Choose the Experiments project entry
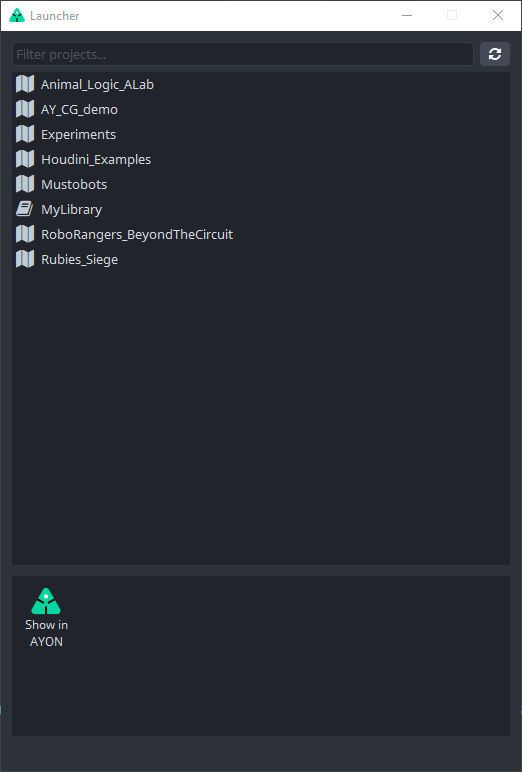 tap(261, 134)
